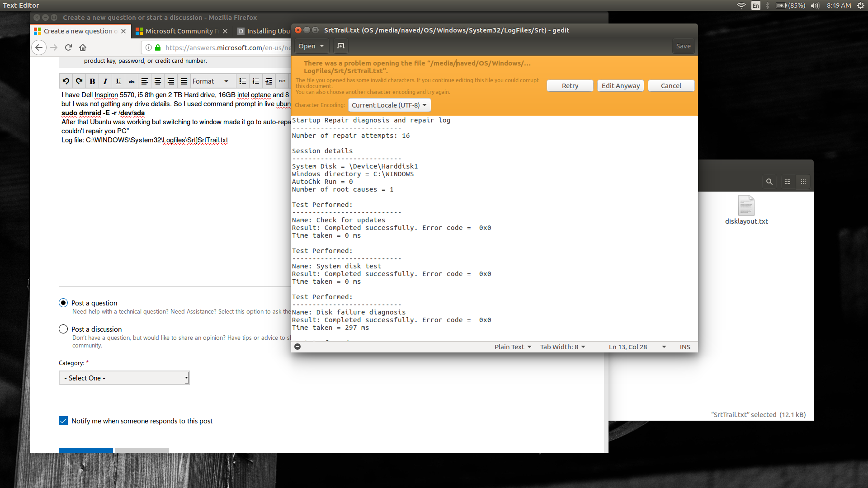Screen dimensions: 868x488
Task: Click the Firefox address bar URL
Action: [228, 47]
